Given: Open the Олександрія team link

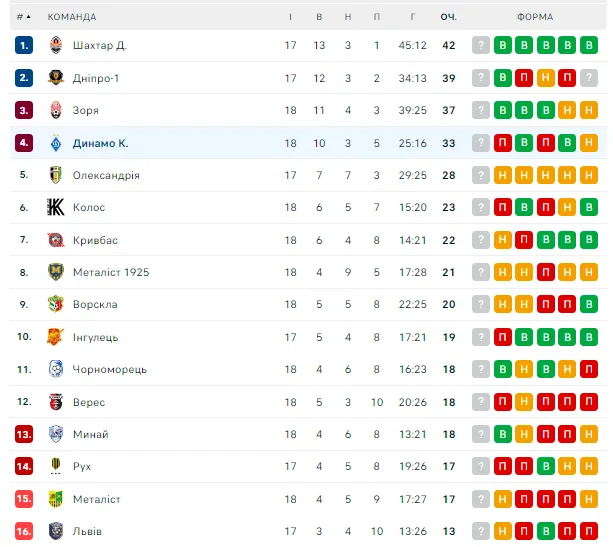Looking at the screenshot, I should pos(106,175).
